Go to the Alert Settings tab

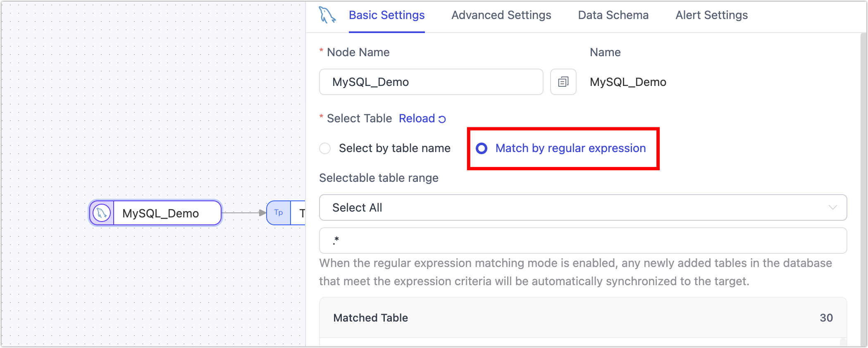[711, 15]
